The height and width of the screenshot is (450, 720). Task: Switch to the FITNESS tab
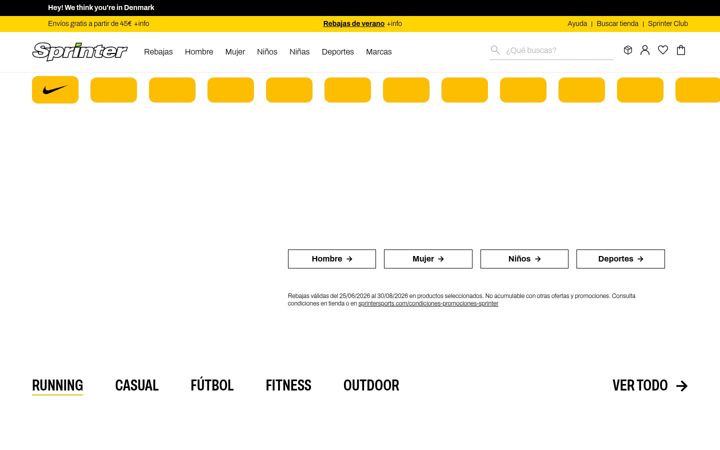(288, 385)
